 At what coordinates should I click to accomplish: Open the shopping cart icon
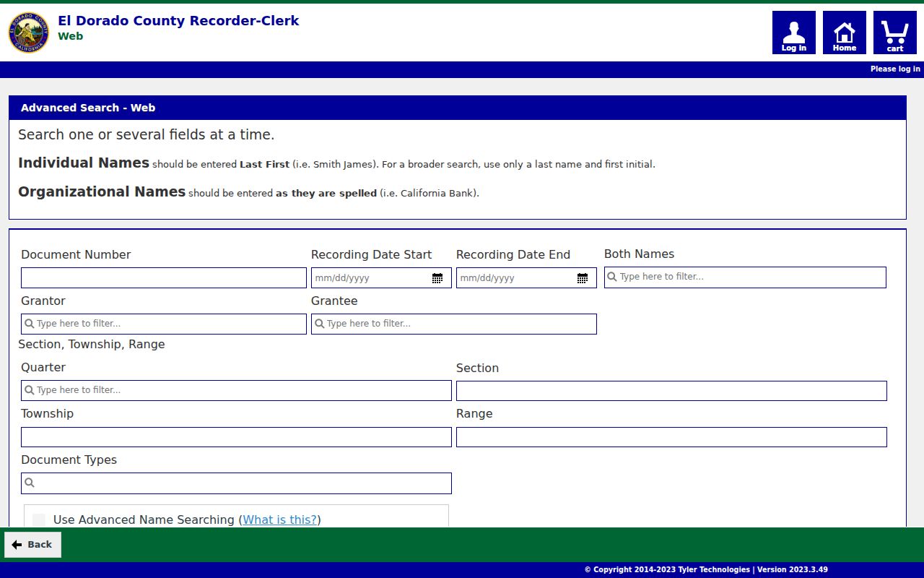tap(894, 33)
